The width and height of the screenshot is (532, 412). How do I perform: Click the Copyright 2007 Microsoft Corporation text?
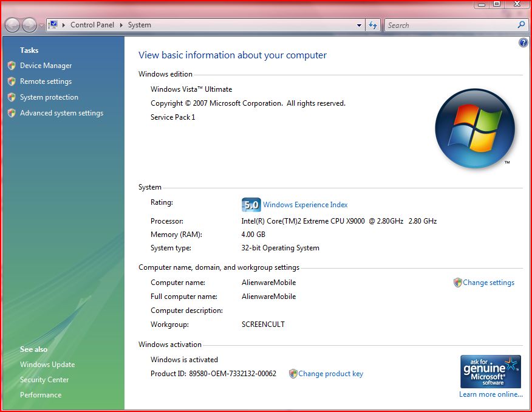(x=248, y=103)
